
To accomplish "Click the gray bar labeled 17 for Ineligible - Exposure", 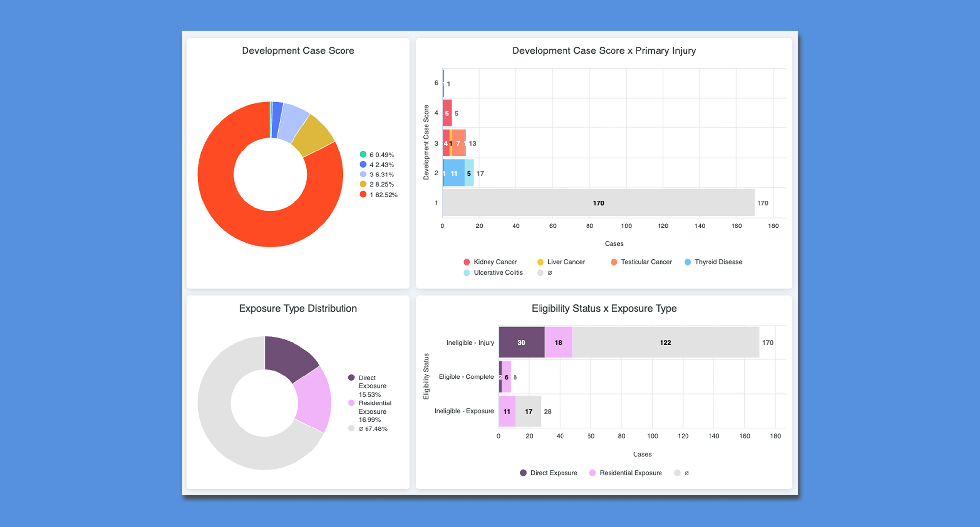I will coord(529,411).
